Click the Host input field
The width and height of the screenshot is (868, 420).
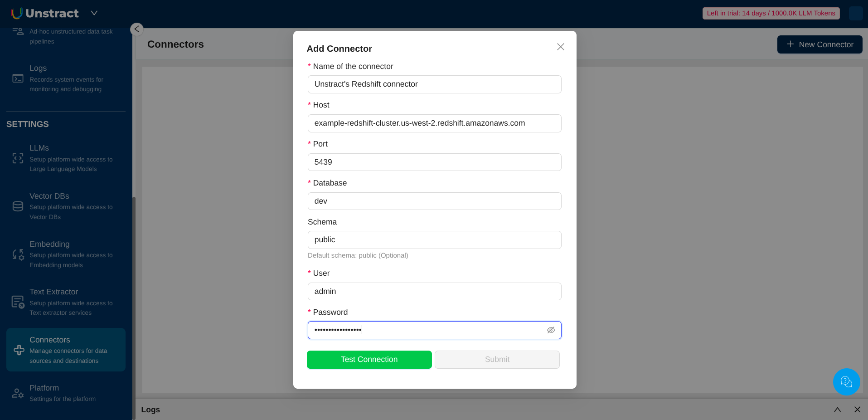pyautogui.click(x=434, y=123)
